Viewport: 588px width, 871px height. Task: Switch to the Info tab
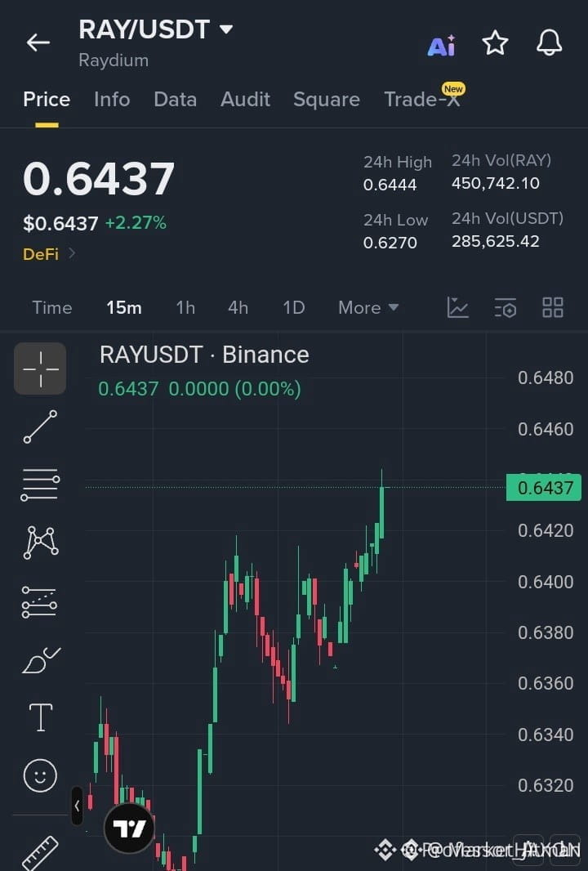pos(112,100)
